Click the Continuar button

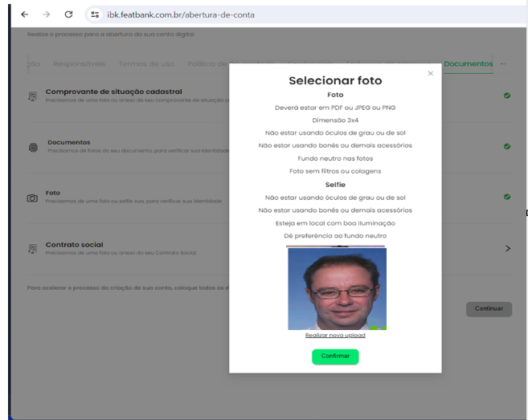(x=489, y=309)
